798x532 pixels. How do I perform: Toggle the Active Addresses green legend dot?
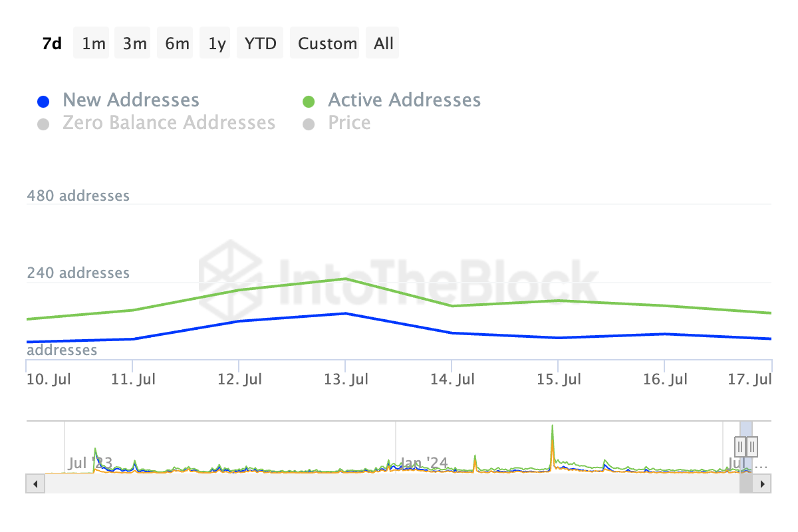click(309, 102)
